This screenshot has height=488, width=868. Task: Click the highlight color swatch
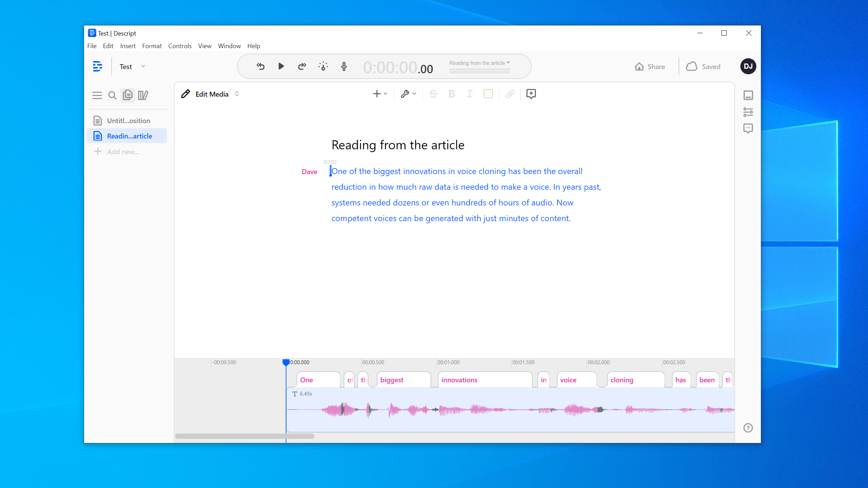[x=488, y=94]
